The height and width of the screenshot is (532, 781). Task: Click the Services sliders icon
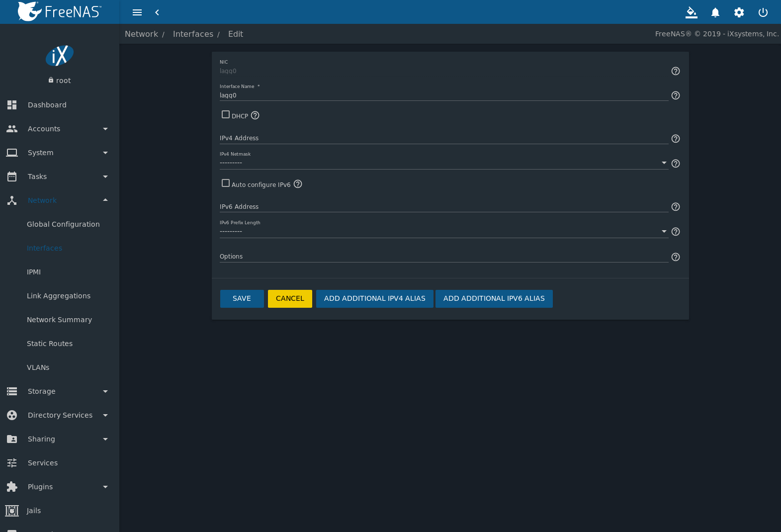coord(12,463)
